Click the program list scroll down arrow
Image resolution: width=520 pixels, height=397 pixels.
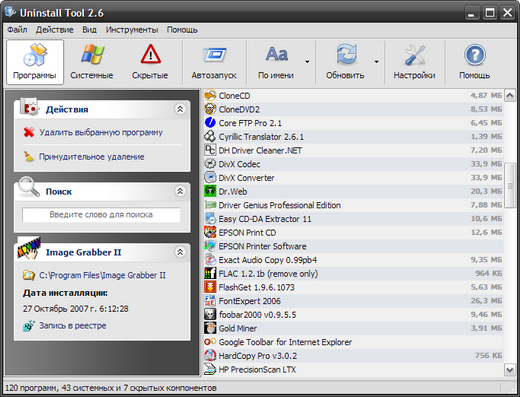[510, 370]
